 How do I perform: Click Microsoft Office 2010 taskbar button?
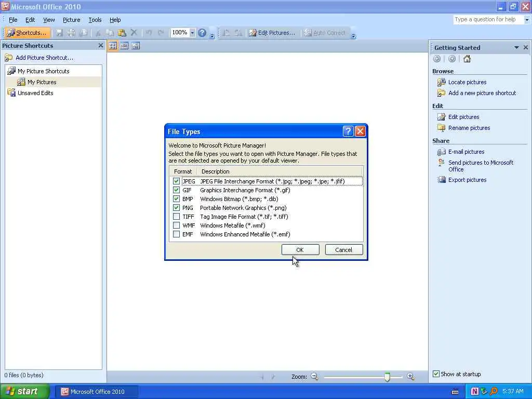click(x=97, y=392)
